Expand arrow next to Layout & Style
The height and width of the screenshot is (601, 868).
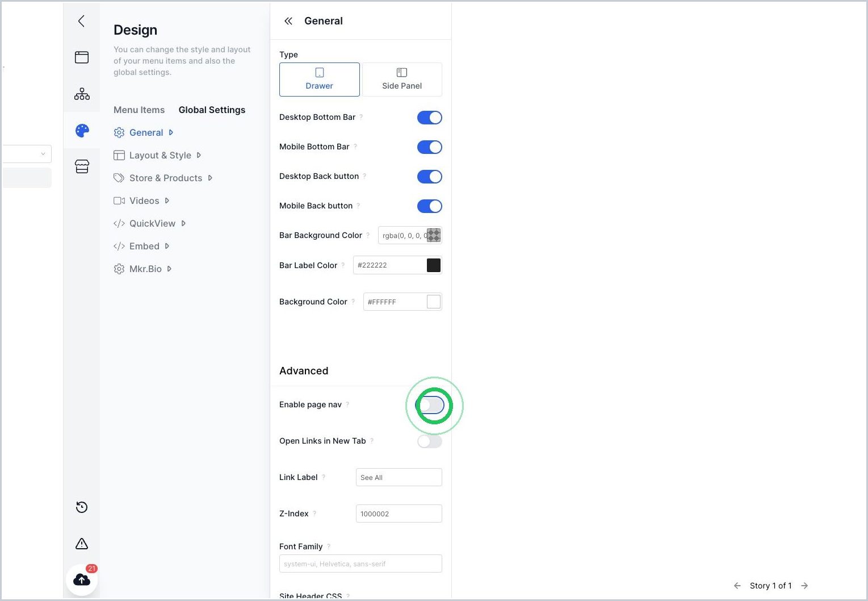click(x=199, y=155)
